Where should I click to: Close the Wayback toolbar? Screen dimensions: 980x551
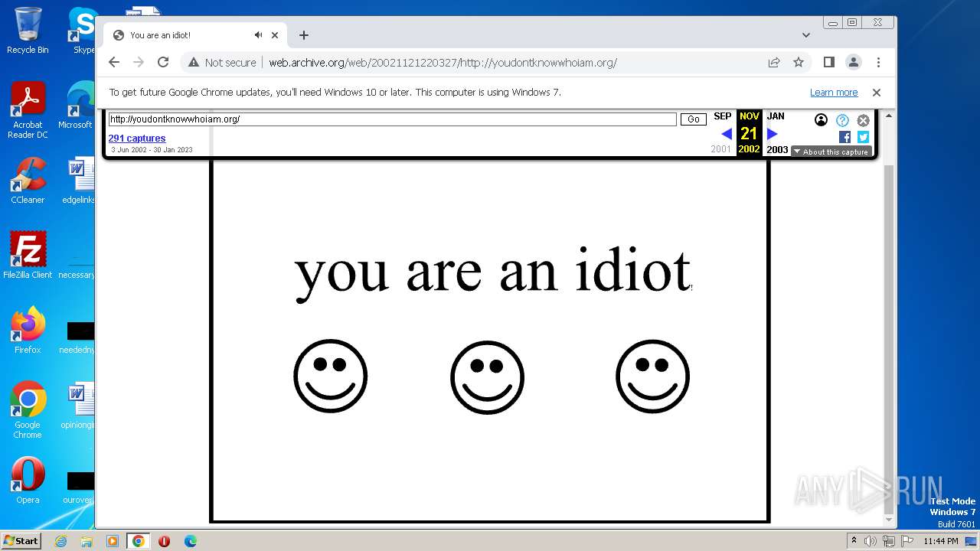click(863, 120)
